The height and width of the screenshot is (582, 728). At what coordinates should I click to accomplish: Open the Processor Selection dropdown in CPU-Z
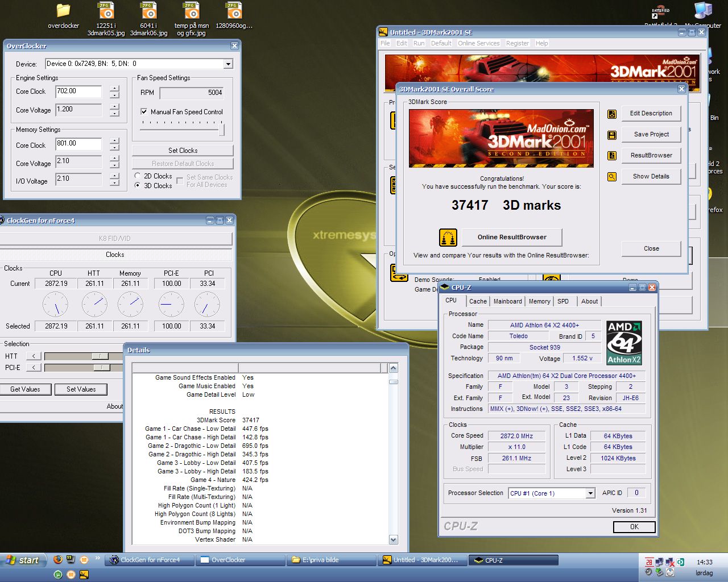(590, 493)
